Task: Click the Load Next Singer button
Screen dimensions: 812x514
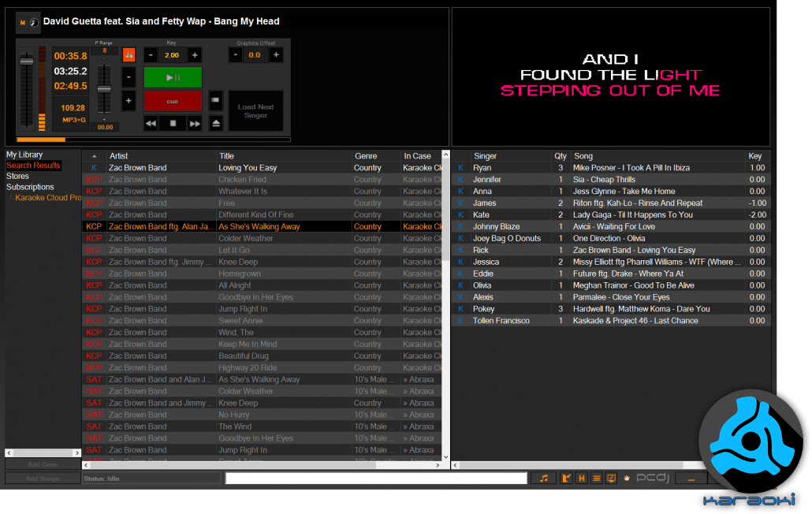Action: tap(255, 111)
